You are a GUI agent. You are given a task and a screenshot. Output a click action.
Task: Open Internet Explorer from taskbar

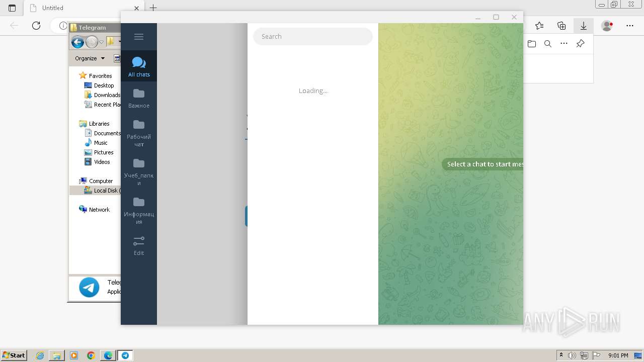tap(40, 355)
